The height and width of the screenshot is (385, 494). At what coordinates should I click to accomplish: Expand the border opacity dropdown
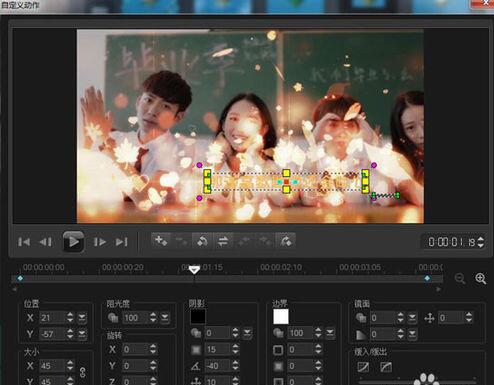click(x=330, y=333)
